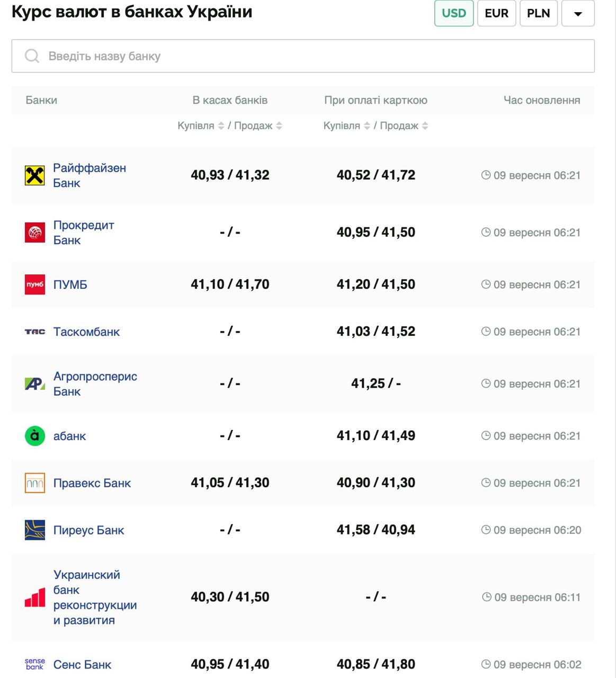Sort cash desk rates by Купівля
616x678 pixels.
click(221, 126)
